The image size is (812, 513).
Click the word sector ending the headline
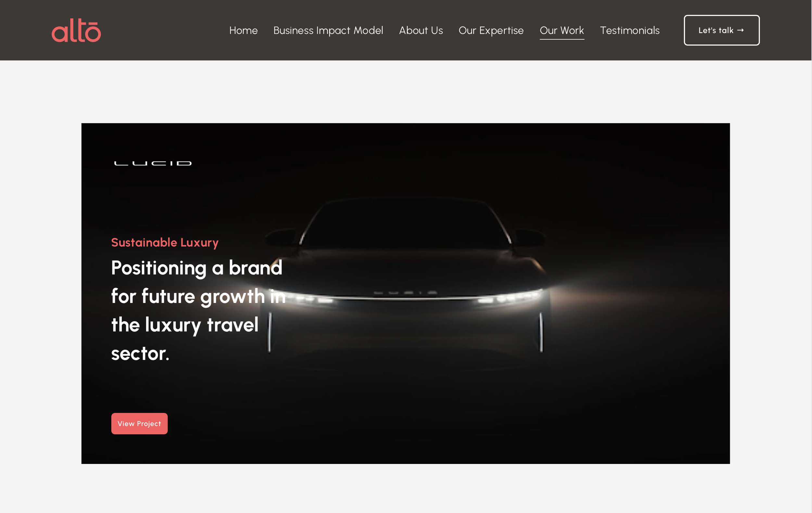[x=140, y=354]
